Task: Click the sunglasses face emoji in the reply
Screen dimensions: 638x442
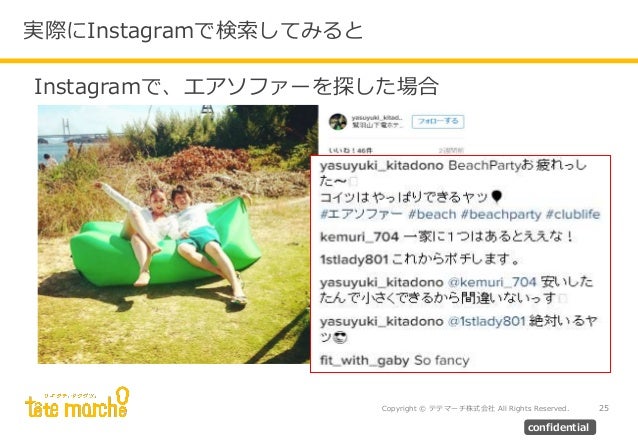Action: [x=340, y=337]
